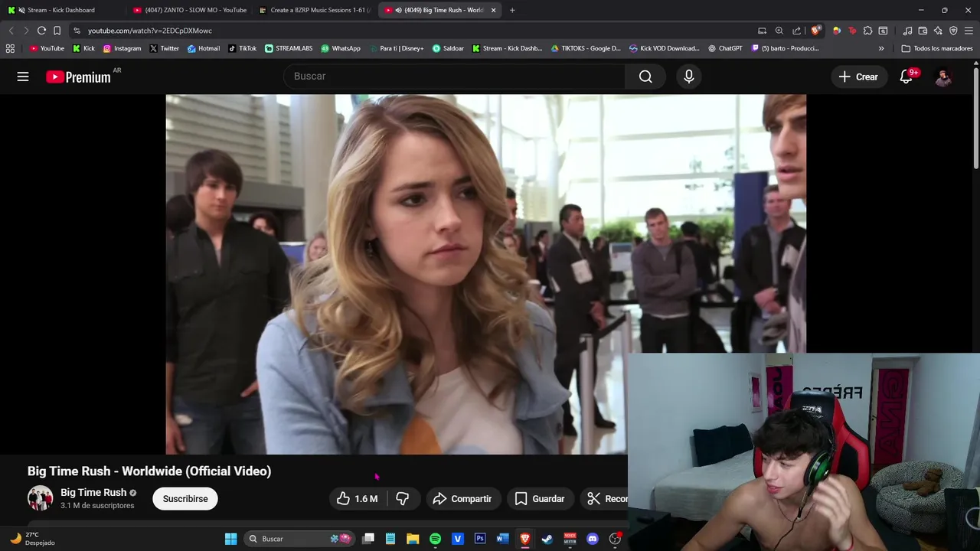
Task: Bookmark this page icon
Action: tap(57, 31)
